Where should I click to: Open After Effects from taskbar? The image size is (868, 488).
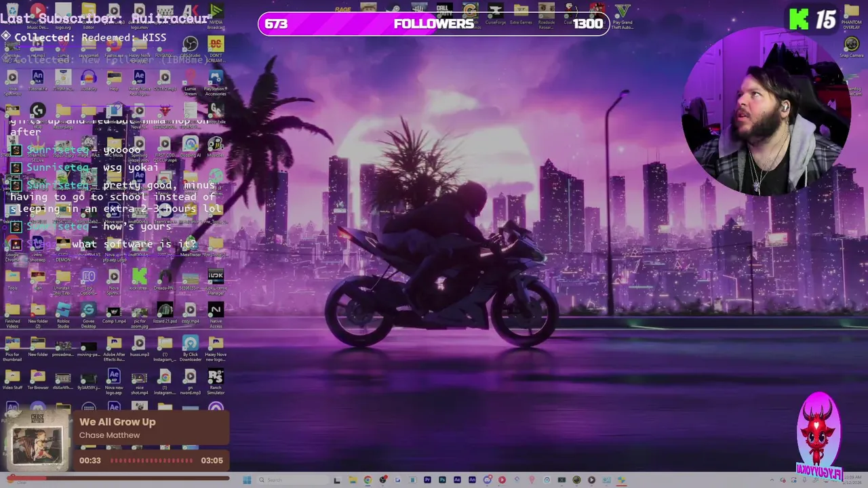point(457,480)
